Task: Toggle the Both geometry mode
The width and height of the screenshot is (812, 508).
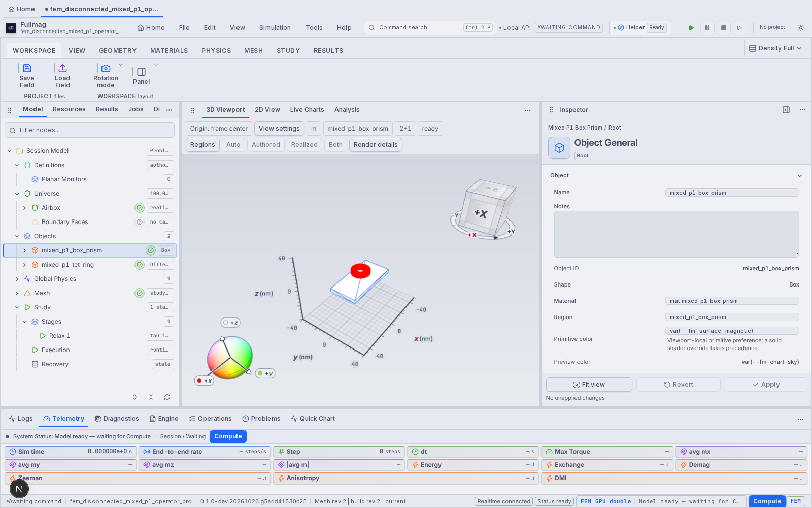Action: pyautogui.click(x=335, y=145)
